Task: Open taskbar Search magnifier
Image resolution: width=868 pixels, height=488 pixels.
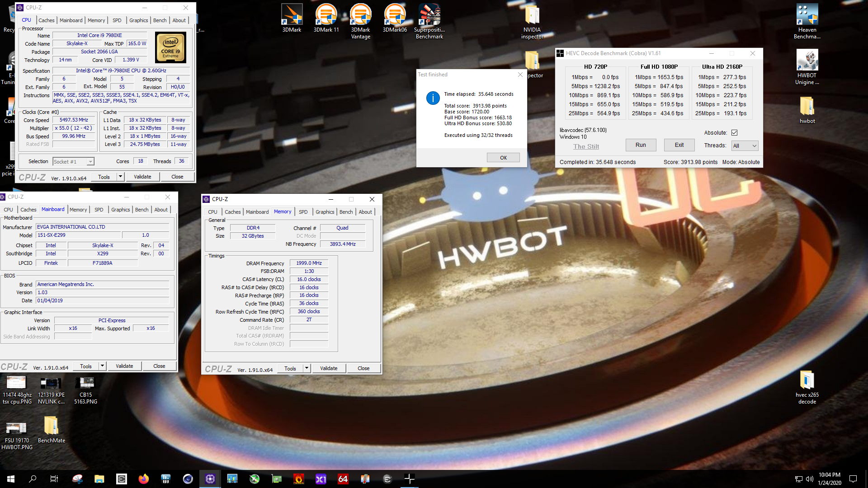Action: pos(33,479)
